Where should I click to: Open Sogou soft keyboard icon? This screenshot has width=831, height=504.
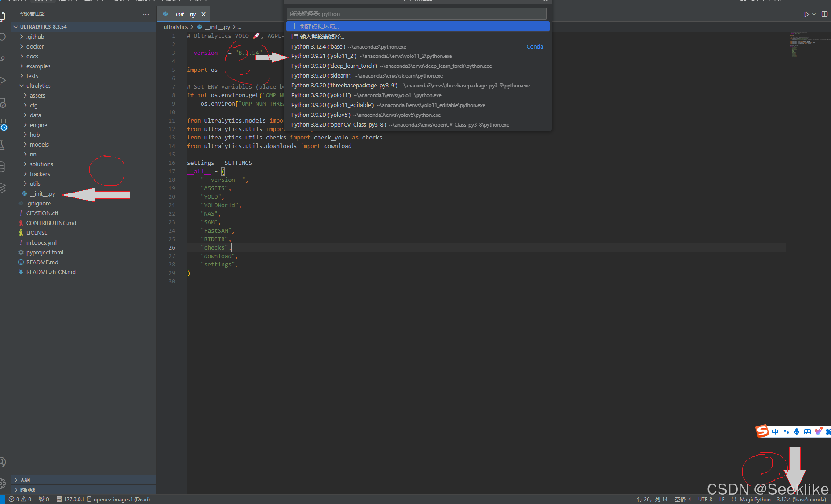point(807,431)
